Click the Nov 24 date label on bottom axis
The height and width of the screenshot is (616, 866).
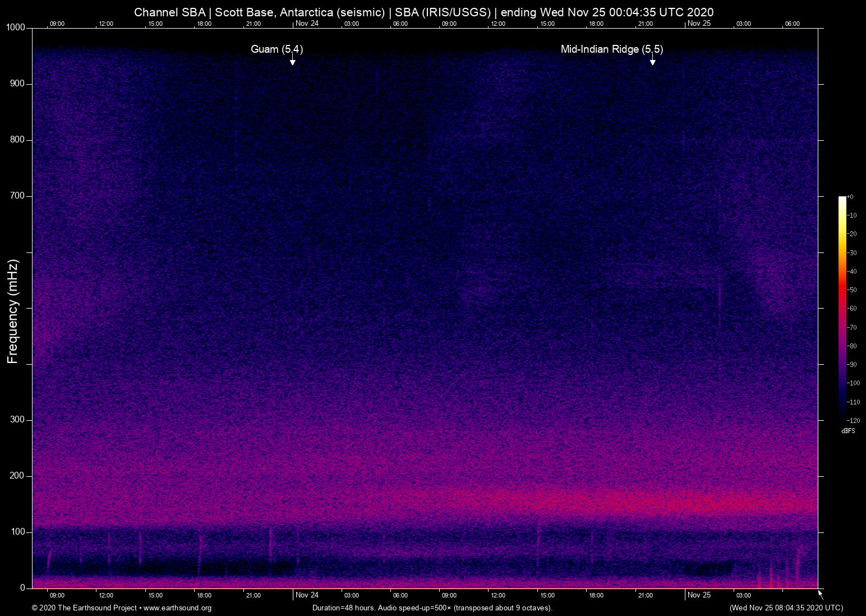pos(307,595)
